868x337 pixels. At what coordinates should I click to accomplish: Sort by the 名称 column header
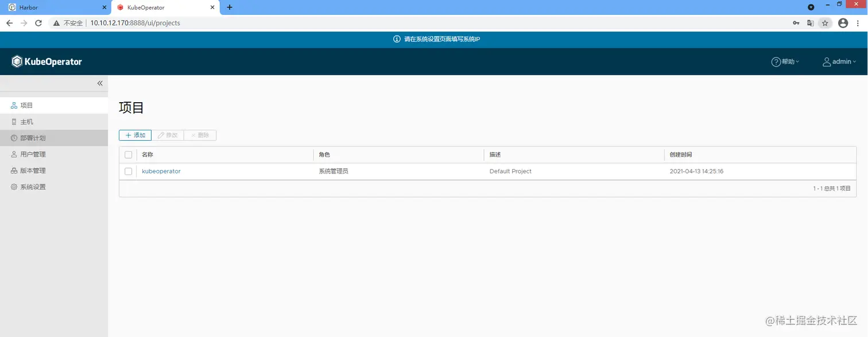click(148, 155)
